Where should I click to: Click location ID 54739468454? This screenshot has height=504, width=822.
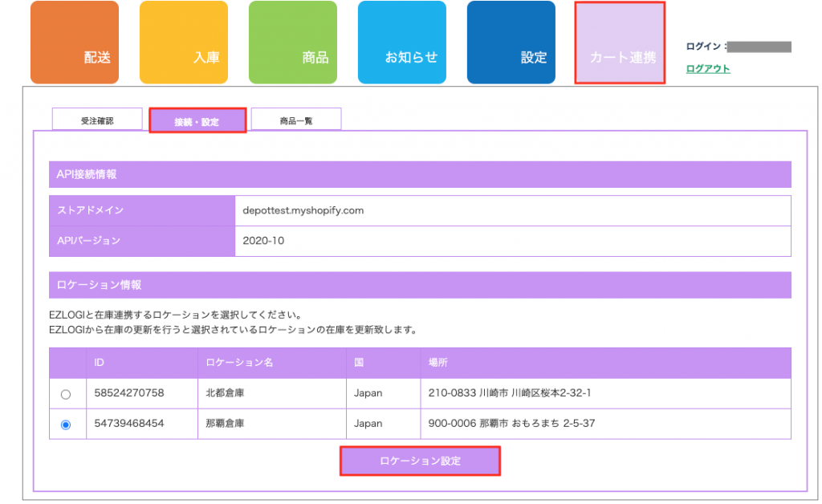tap(129, 424)
